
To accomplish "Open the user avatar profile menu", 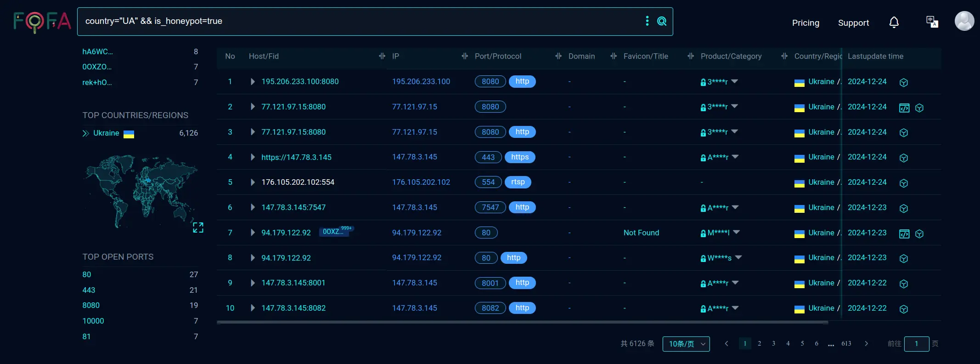I will pyautogui.click(x=964, y=21).
